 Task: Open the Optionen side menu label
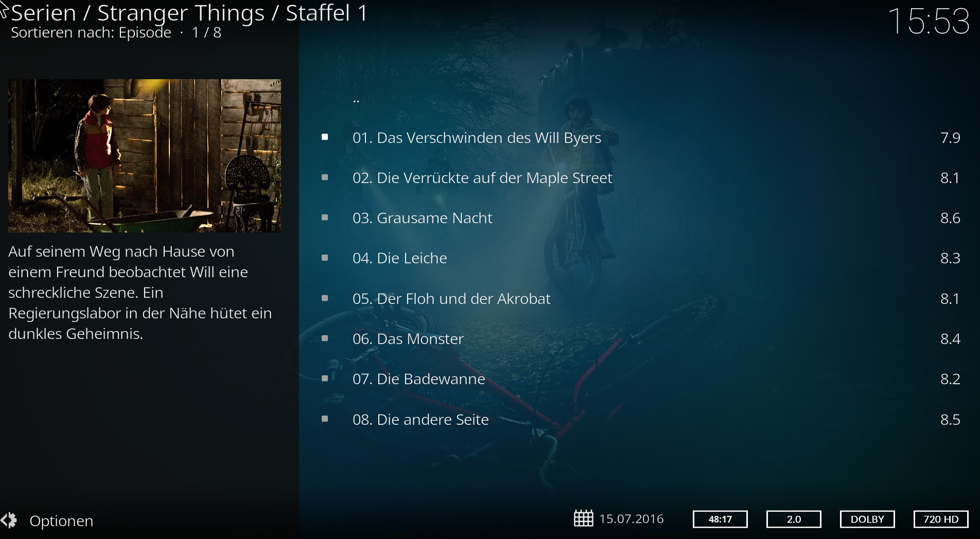[61, 521]
